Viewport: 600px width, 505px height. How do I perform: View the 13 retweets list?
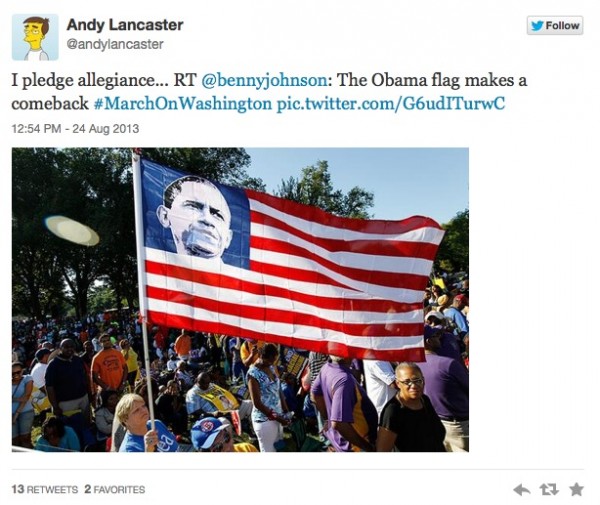45,489
